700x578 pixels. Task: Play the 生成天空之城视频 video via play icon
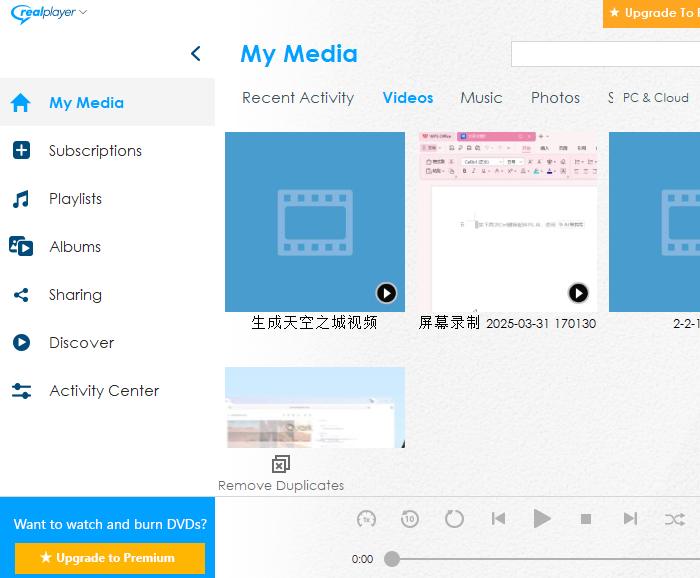pos(386,293)
